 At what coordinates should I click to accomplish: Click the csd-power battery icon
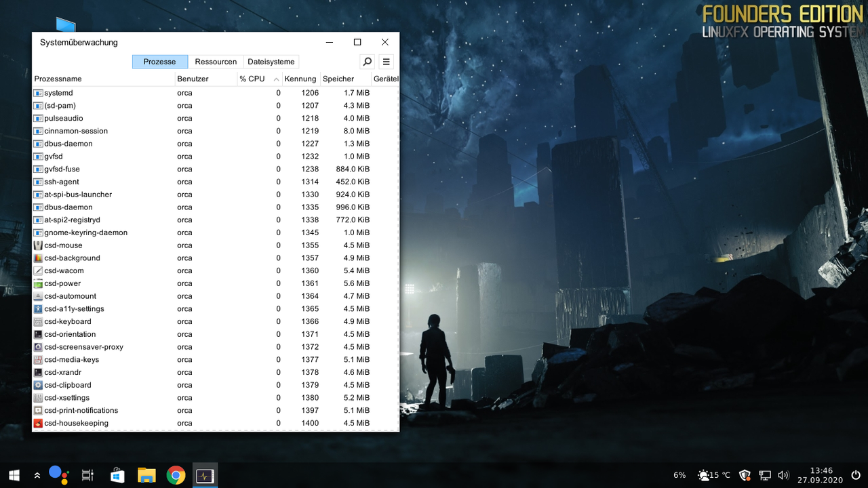pos(39,283)
